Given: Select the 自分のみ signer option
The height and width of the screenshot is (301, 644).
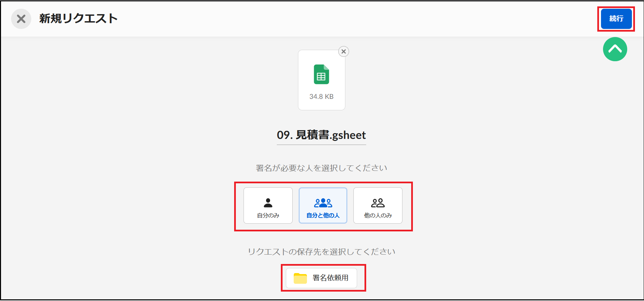Looking at the screenshot, I should (268, 205).
